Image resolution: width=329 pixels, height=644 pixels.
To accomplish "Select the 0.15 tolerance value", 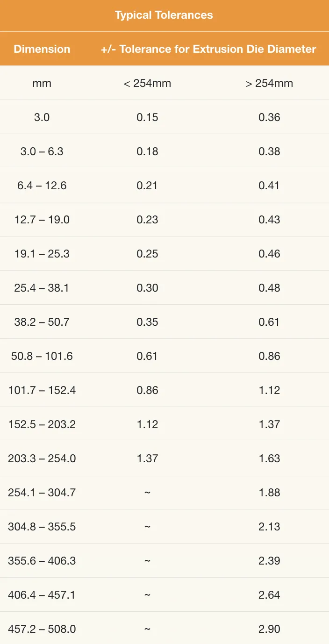I will click(x=147, y=117).
